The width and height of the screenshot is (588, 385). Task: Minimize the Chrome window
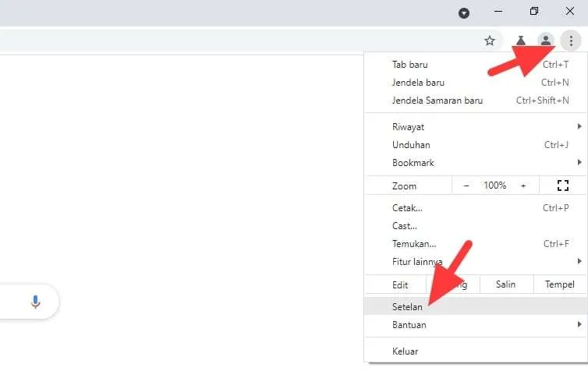(498, 12)
